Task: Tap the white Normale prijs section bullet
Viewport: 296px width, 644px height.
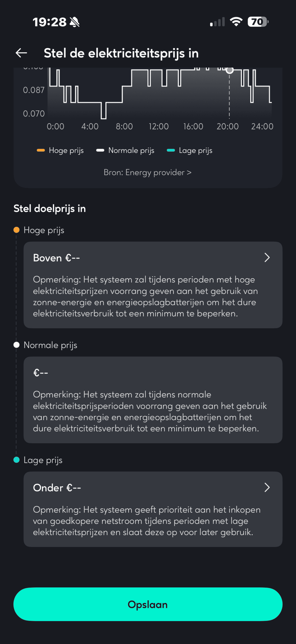Action: 17,345
